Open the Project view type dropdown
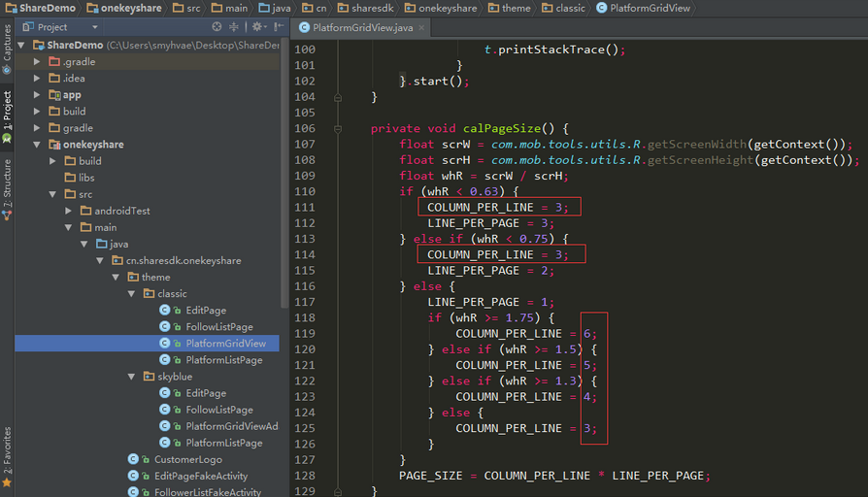This screenshot has width=868, height=497. [94, 27]
